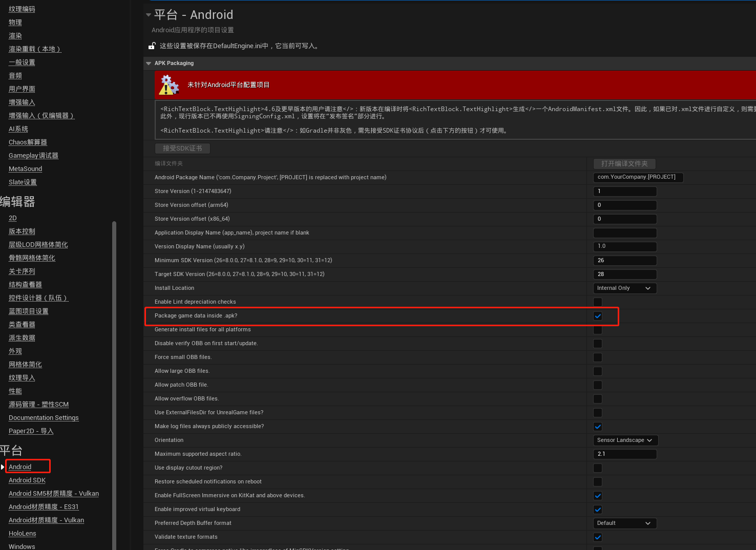756x550 pixels.
Task: Enable Allow patch OBB file checkbox
Action: [598, 385]
